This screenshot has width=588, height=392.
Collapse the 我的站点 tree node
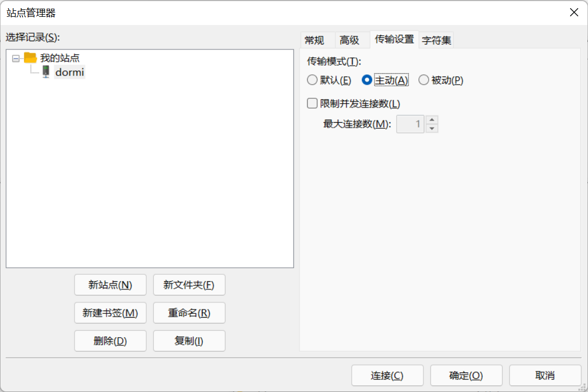click(16, 59)
